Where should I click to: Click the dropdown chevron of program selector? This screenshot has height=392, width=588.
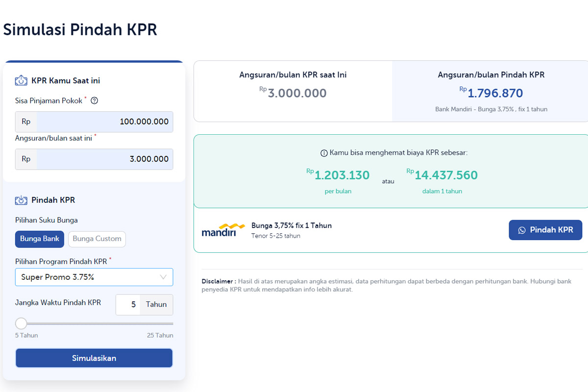164,277
